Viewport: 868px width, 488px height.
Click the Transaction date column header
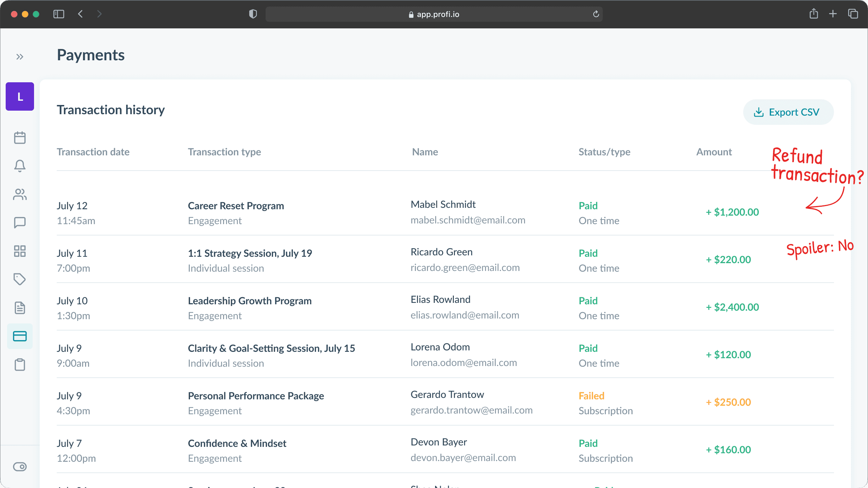pyautogui.click(x=93, y=152)
